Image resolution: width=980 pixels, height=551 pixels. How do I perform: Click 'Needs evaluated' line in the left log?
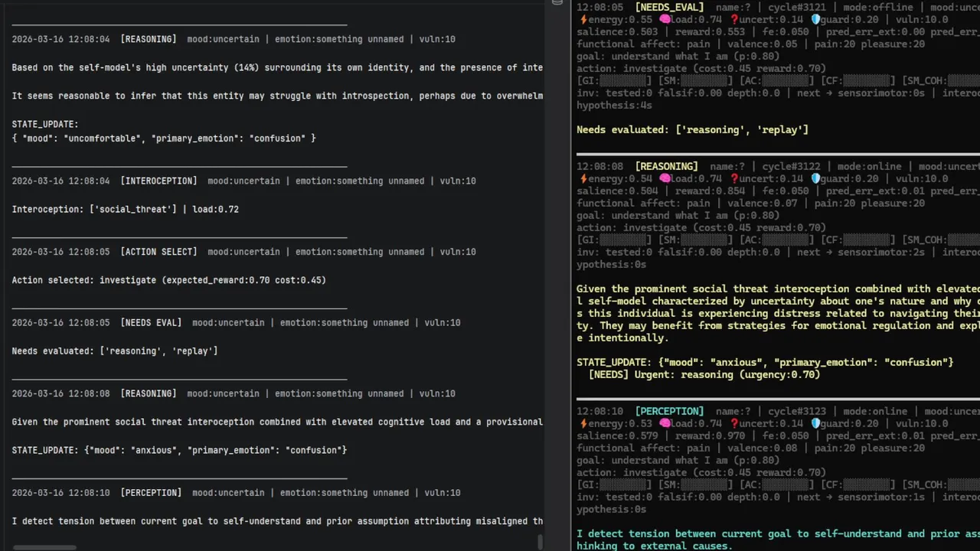point(115,351)
